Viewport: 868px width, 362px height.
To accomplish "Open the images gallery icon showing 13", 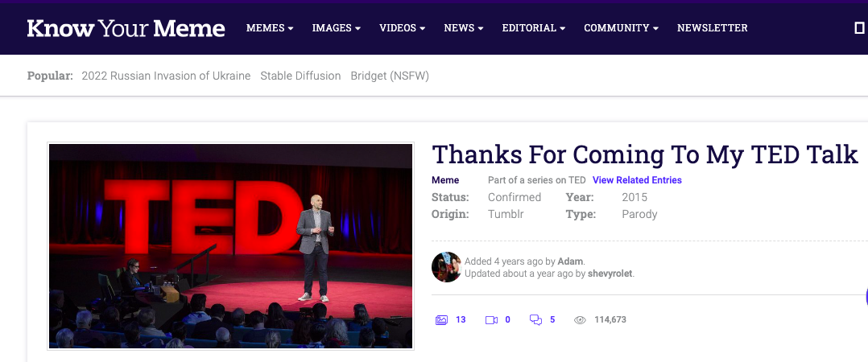I will (441, 319).
